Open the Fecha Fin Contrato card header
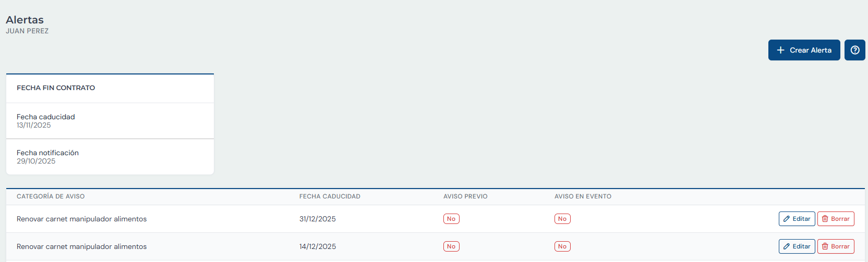Viewport: 868px width, 262px height. click(110, 88)
